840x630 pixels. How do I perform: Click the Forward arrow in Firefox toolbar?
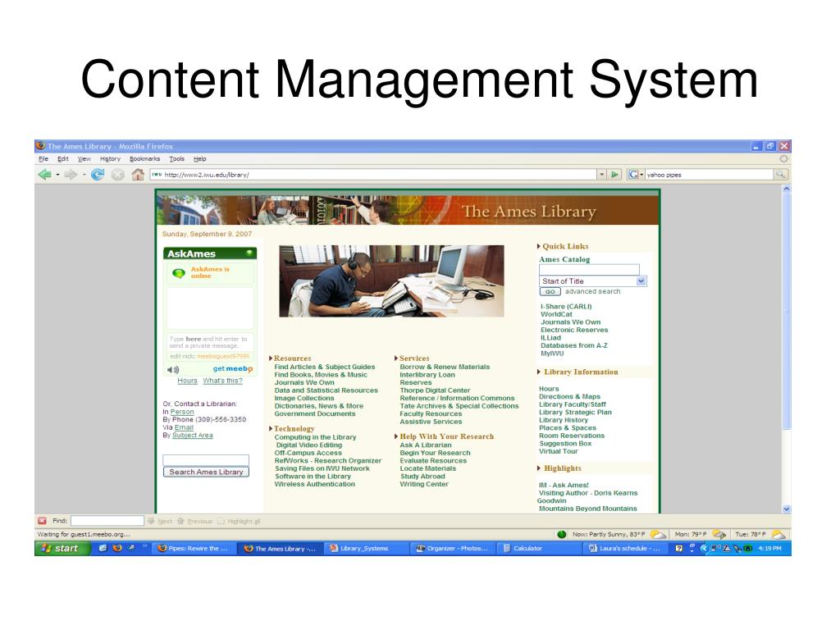point(71,175)
